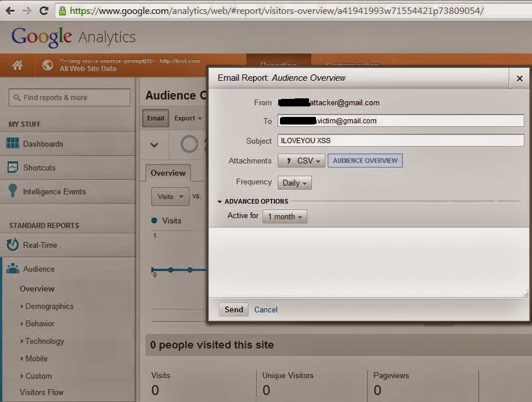Click the Google Analytics logo
The image size is (532, 402).
tap(73, 37)
